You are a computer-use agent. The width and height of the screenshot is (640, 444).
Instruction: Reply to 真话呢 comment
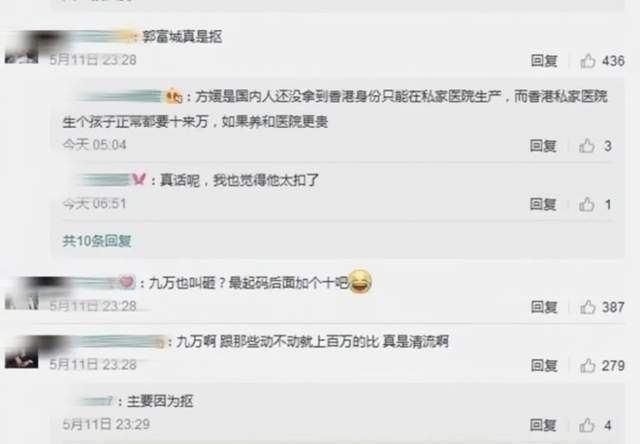click(x=543, y=204)
